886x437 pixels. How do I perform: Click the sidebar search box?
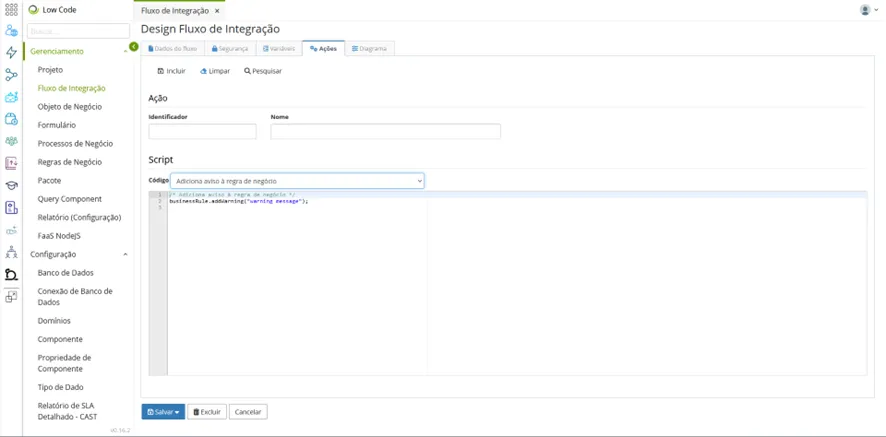[78, 31]
